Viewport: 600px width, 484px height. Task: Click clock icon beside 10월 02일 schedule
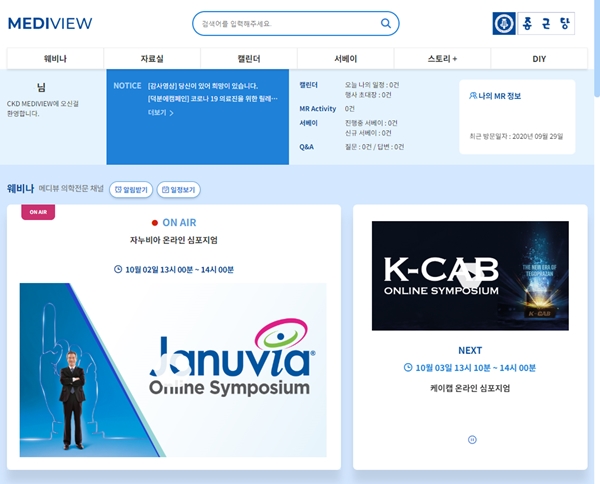[x=118, y=269]
